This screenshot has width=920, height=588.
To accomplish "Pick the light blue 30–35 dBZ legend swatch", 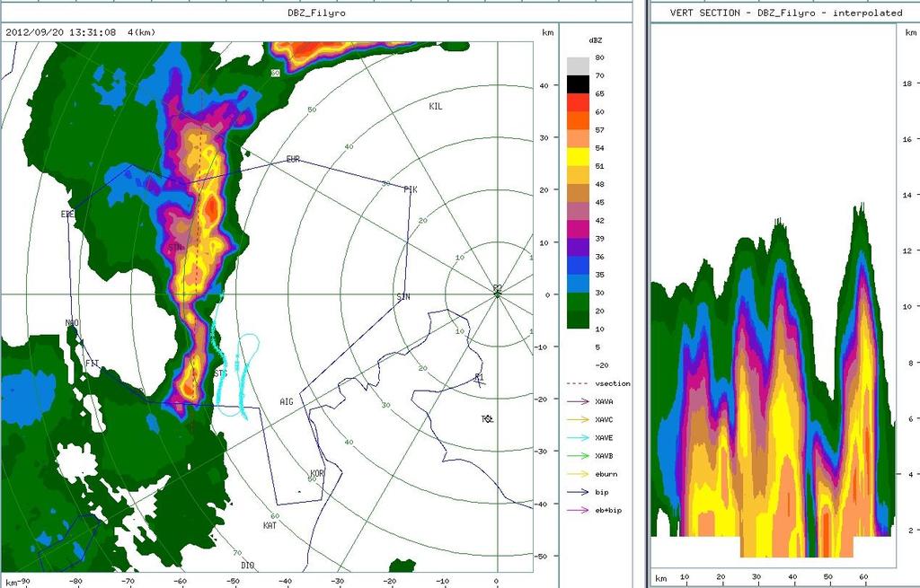I will coord(578,284).
